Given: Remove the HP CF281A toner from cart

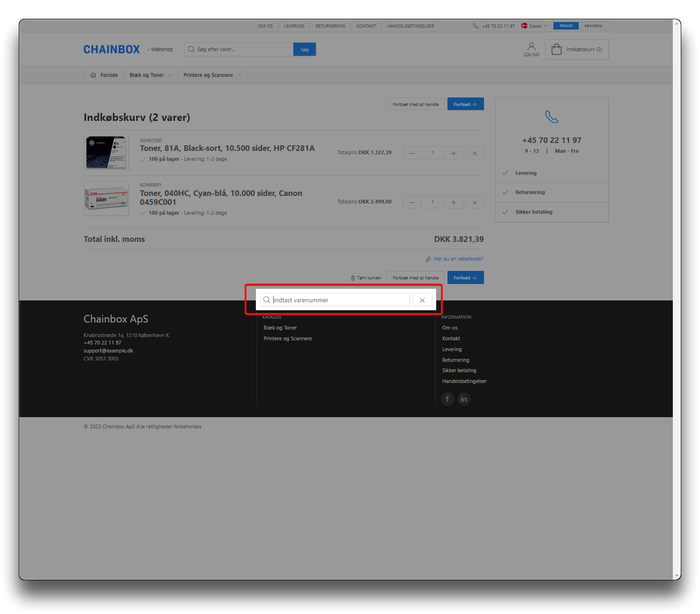Looking at the screenshot, I should pos(475,153).
